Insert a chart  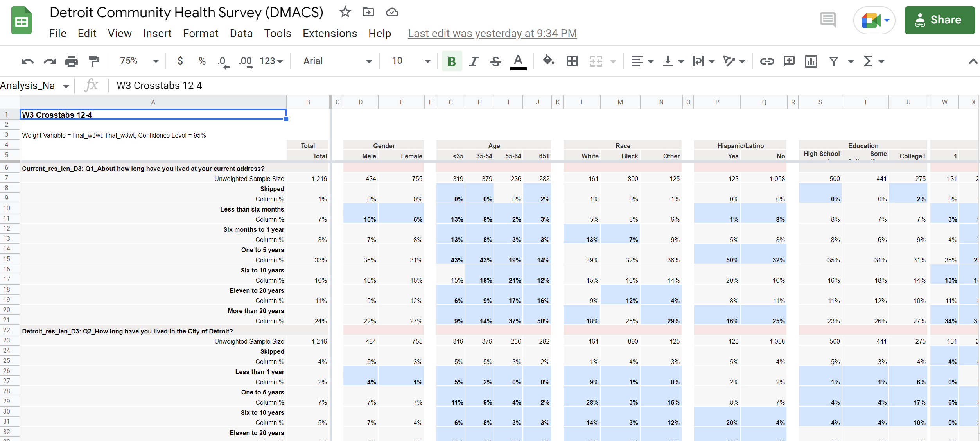[x=811, y=61]
